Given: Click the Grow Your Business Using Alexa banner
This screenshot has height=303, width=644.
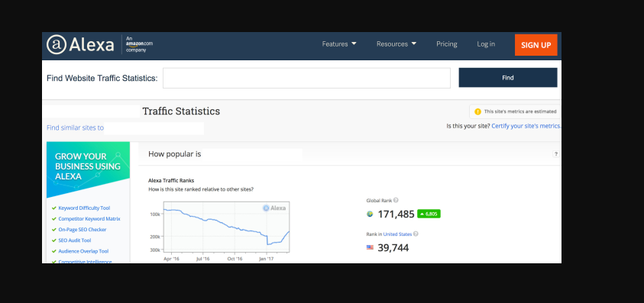Looking at the screenshot, I should [x=89, y=169].
